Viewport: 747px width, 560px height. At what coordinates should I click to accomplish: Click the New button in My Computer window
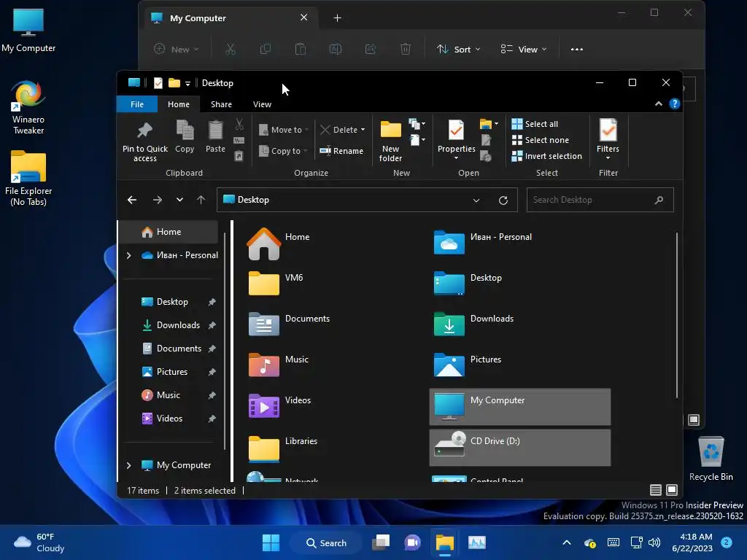pyautogui.click(x=177, y=49)
